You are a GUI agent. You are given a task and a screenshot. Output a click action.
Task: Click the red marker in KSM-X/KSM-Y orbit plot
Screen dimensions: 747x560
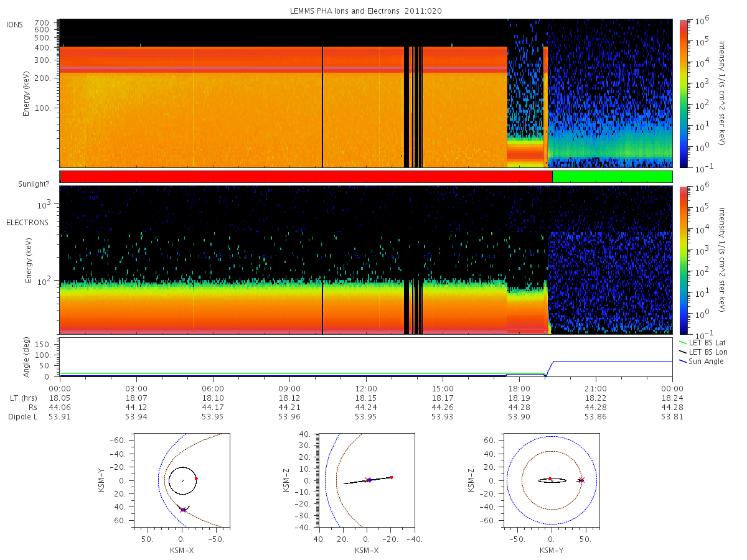[196, 478]
